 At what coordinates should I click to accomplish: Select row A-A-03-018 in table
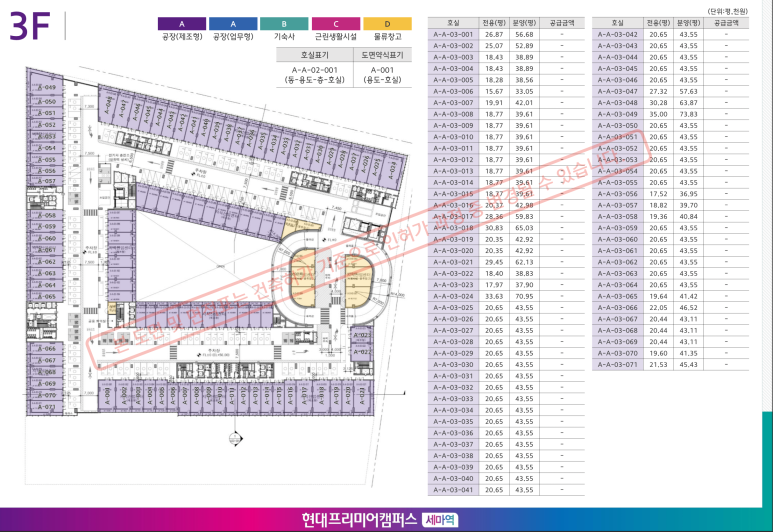pos(506,228)
